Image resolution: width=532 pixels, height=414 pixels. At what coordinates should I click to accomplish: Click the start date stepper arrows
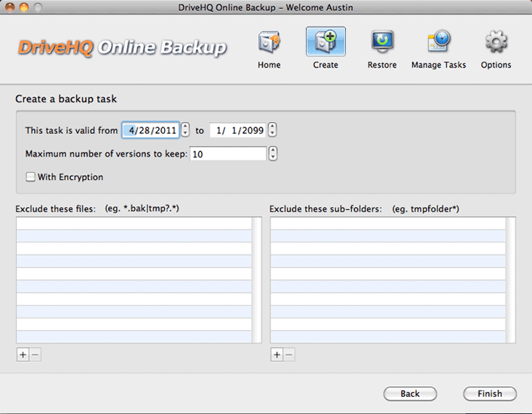(x=185, y=130)
